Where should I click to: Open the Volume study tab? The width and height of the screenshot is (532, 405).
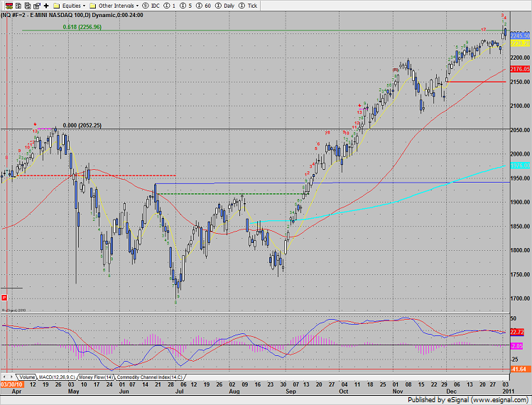[x=27, y=377]
